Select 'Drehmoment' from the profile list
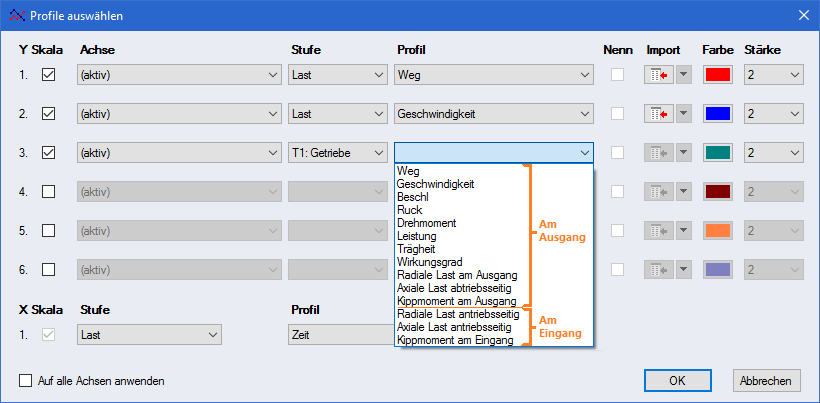The image size is (820, 403). coord(425,222)
